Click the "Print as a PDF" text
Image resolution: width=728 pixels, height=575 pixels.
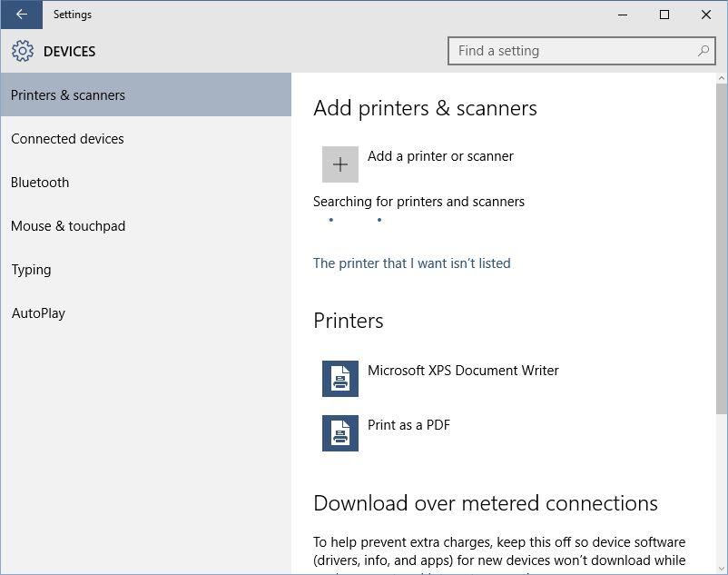click(409, 425)
